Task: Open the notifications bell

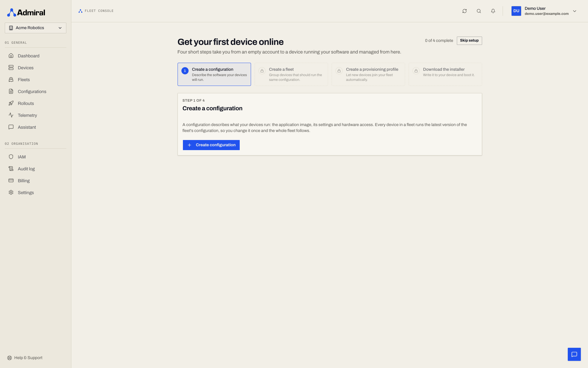Action: (493, 11)
